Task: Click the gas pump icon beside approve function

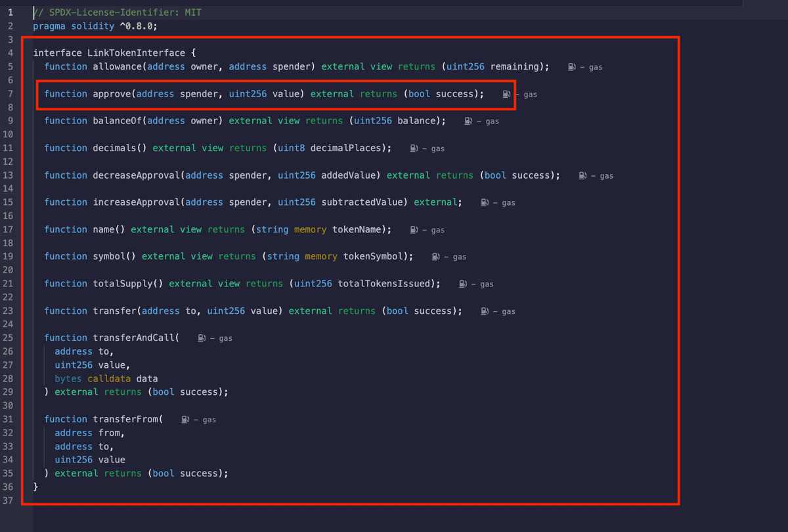Action: (x=506, y=94)
